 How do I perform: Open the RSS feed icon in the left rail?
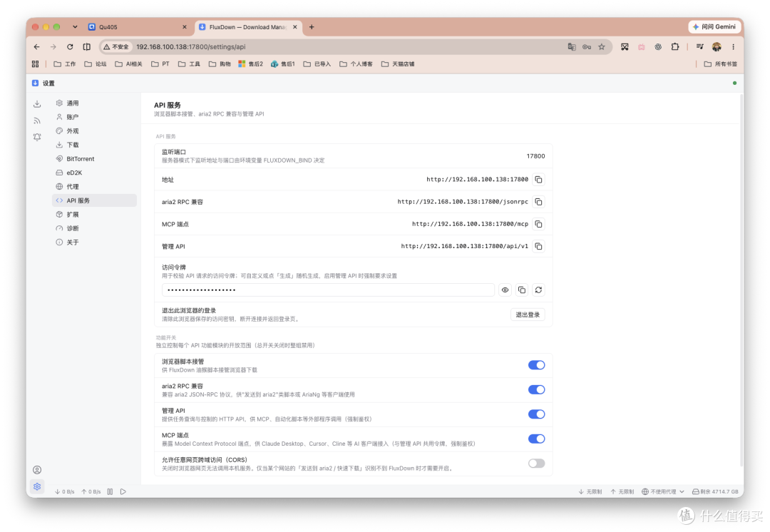(x=37, y=121)
